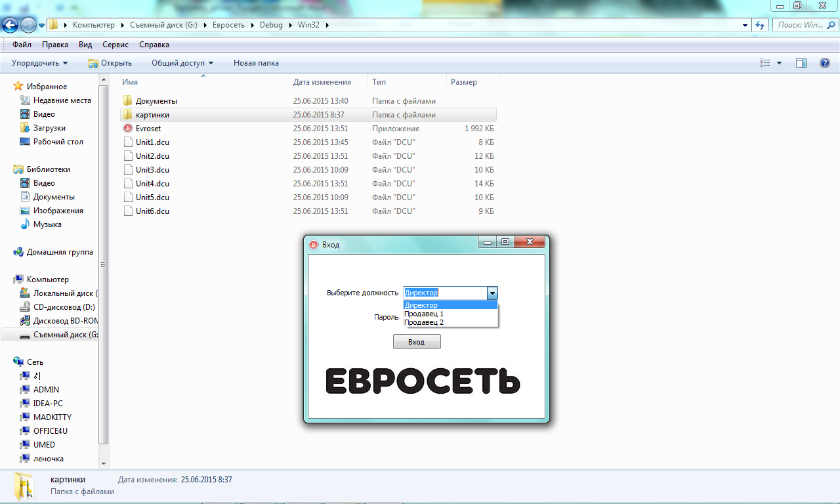Select the Документы folder icon
This screenshot has width=840, height=504.
pos(128,101)
